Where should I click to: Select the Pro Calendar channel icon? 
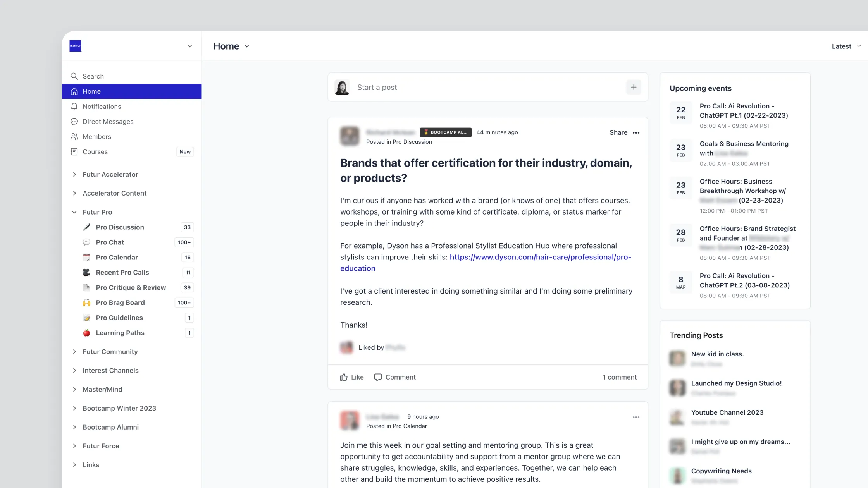click(87, 257)
